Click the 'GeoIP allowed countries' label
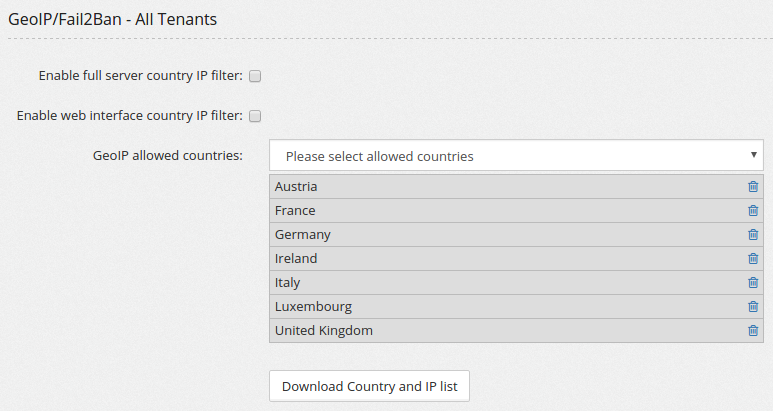The width and height of the screenshot is (773, 411). 168,155
